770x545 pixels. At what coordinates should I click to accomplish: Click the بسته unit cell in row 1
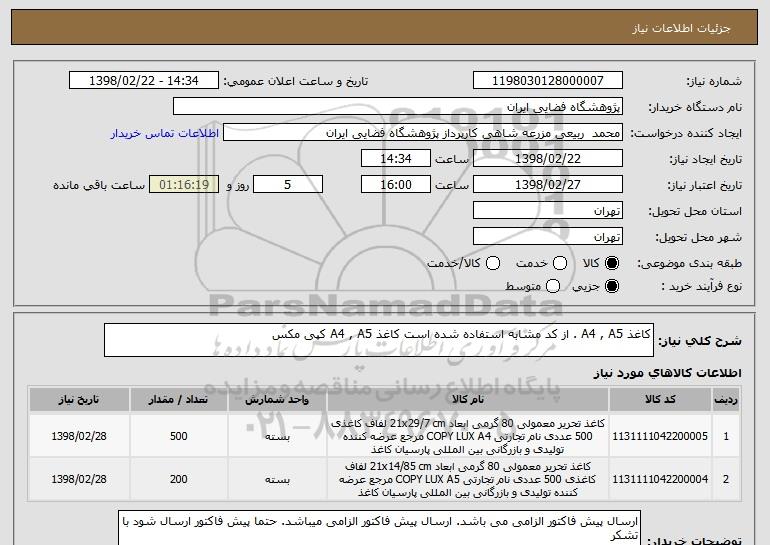point(277,436)
